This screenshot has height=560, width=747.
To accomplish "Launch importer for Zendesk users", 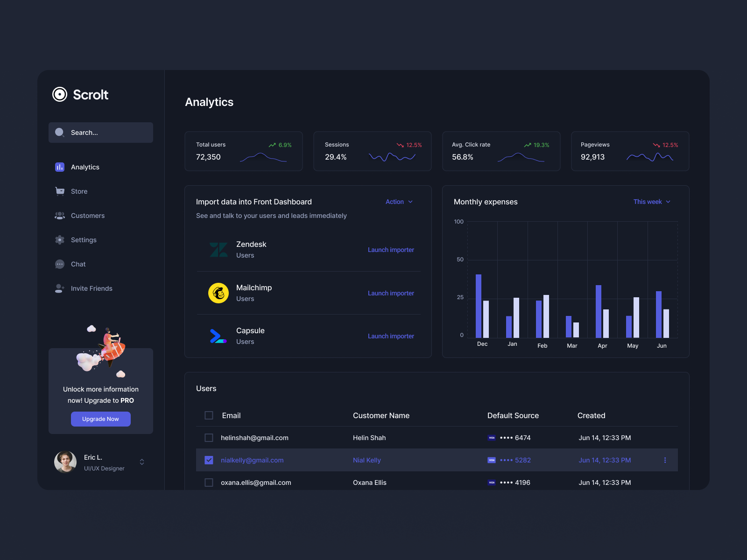I will click(391, 250).
